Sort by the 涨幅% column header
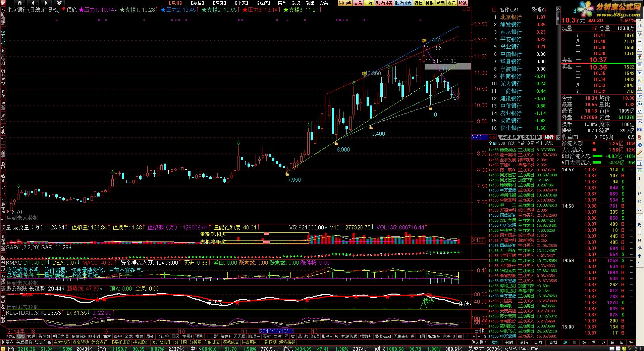644x351 pixels. click(539, 10)
